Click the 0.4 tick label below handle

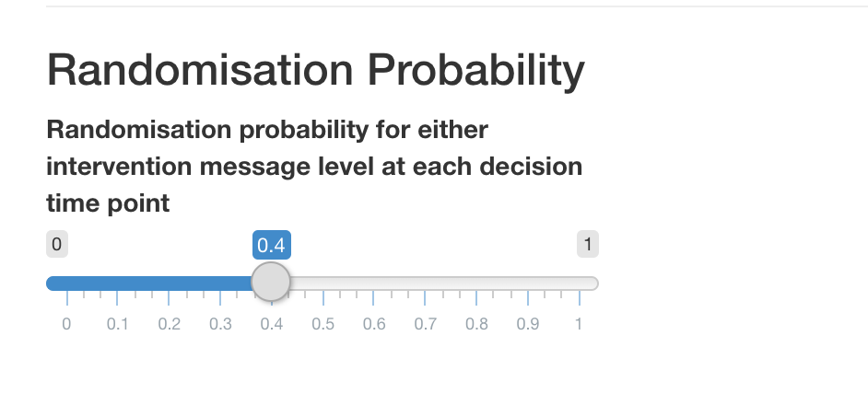(271, 325)
